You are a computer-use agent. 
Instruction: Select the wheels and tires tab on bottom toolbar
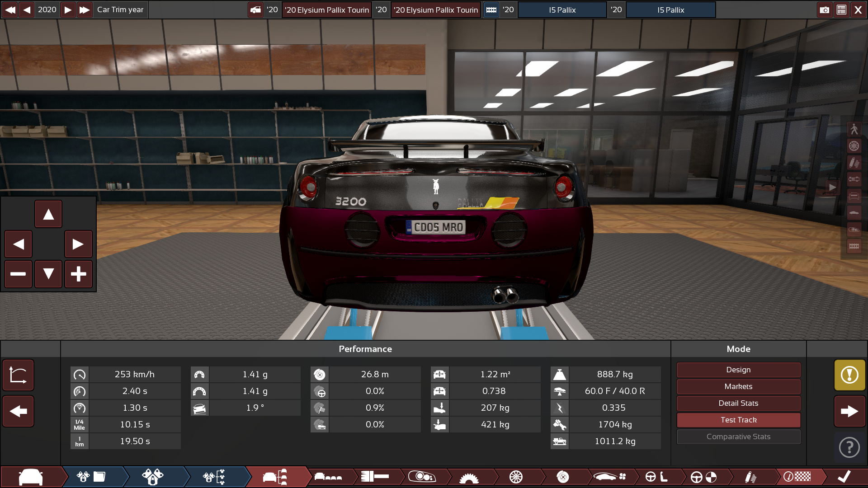516,477
